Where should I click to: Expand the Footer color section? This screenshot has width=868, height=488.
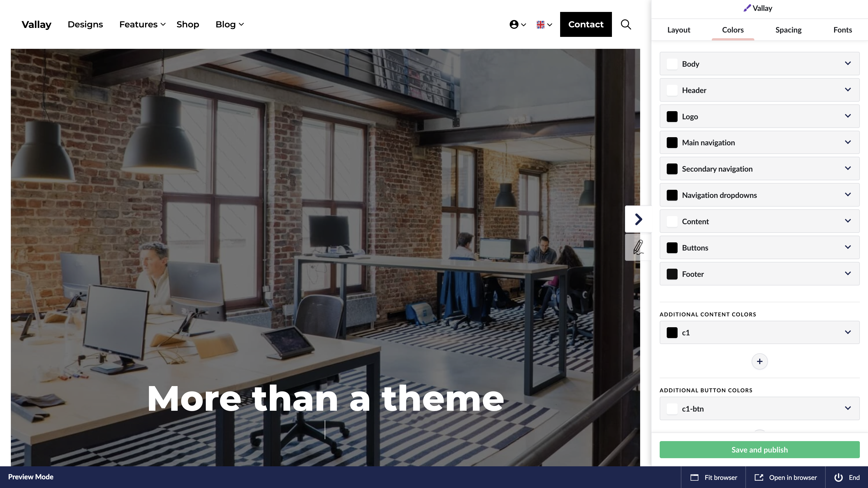pos(759,274)
